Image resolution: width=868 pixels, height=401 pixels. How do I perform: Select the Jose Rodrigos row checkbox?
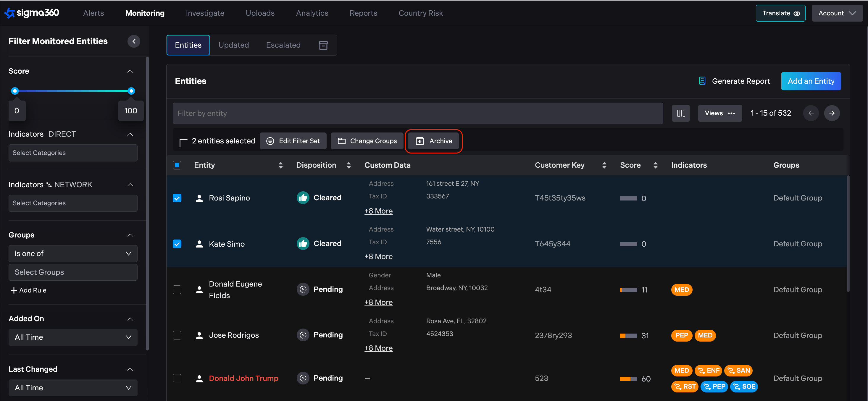(177, 335)
